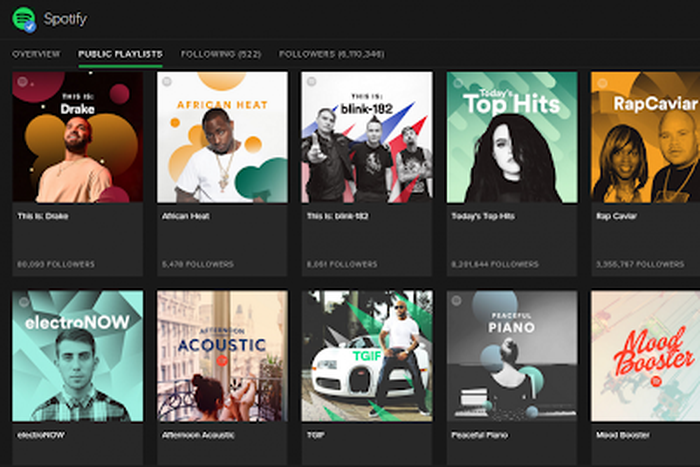Click Spotify mark on blink-182 cover
The width and height of the screenshot is (700, 467).
[312, 82]
